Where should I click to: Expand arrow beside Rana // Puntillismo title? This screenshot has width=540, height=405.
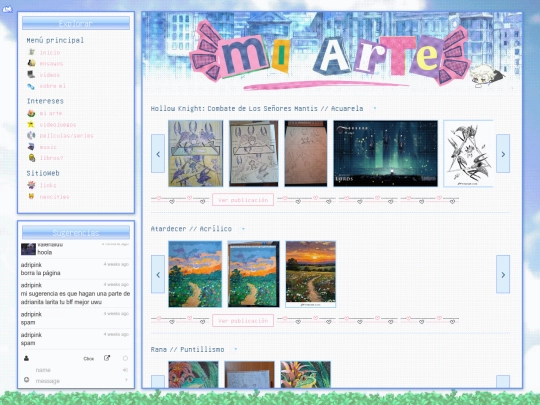pos(236,349)
